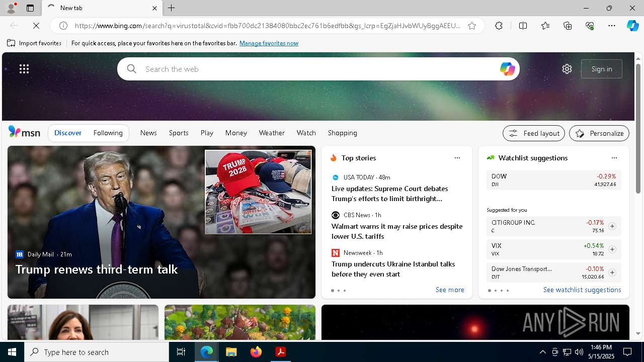Click the Personalize button

pyautogui.click(x=599, y=133)
